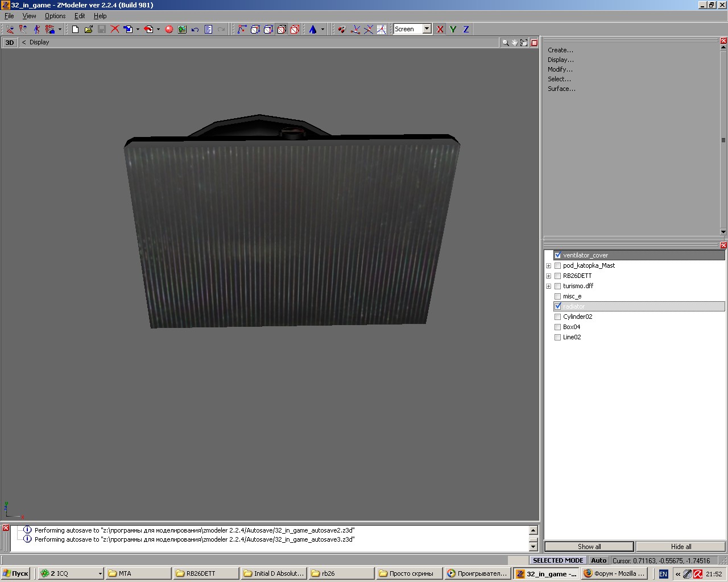Toggle the X axis constraint
This screenshot has height=582, width=728.
pos(440,29)
